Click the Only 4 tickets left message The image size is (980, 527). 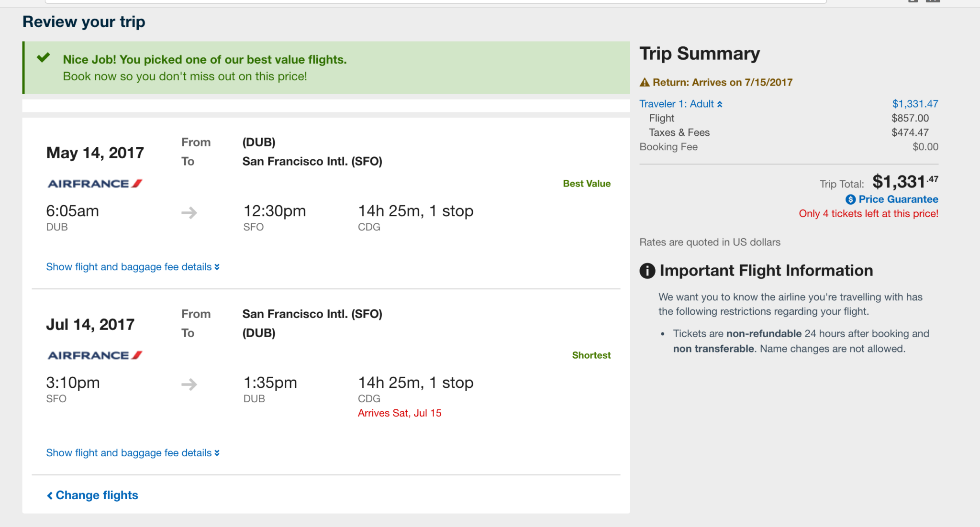tap(868, 214)
